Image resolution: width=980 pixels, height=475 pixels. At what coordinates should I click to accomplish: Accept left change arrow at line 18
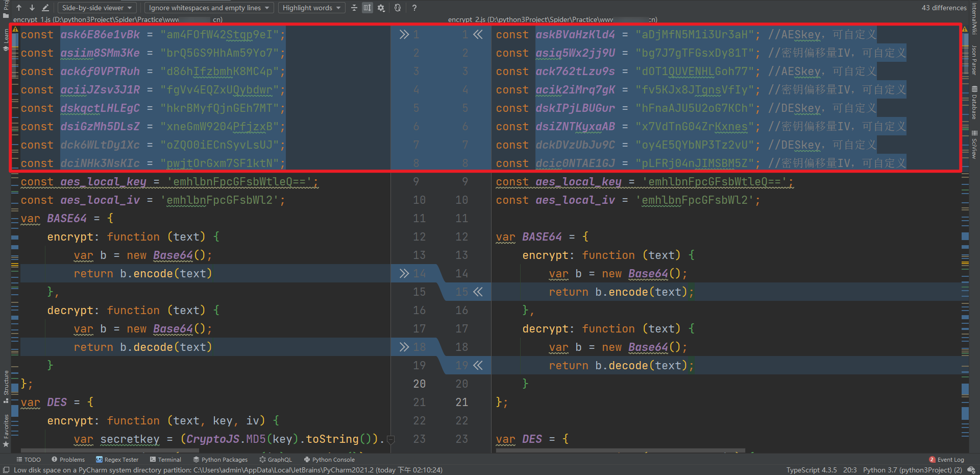click(x=404, y=347)
